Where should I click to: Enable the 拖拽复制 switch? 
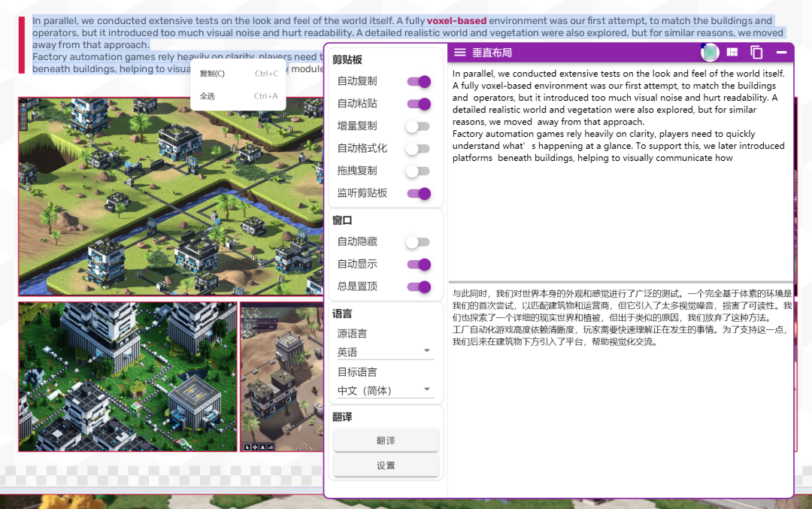coord(419,171)
